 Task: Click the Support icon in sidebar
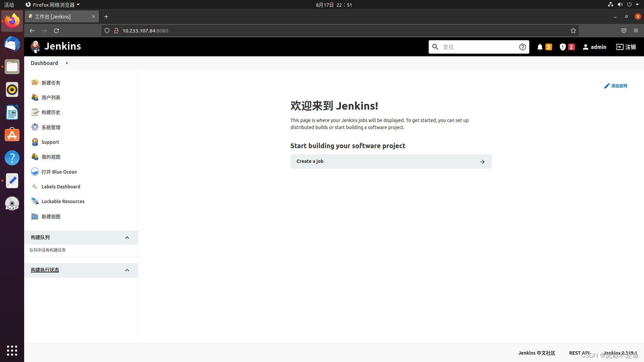pos(35,142)
